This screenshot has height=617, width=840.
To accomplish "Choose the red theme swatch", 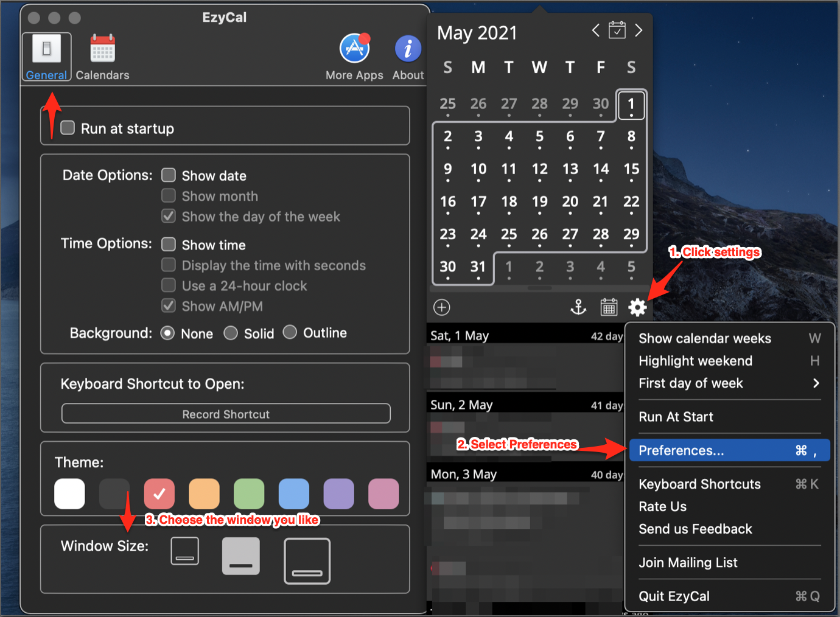I will (159, 493).
